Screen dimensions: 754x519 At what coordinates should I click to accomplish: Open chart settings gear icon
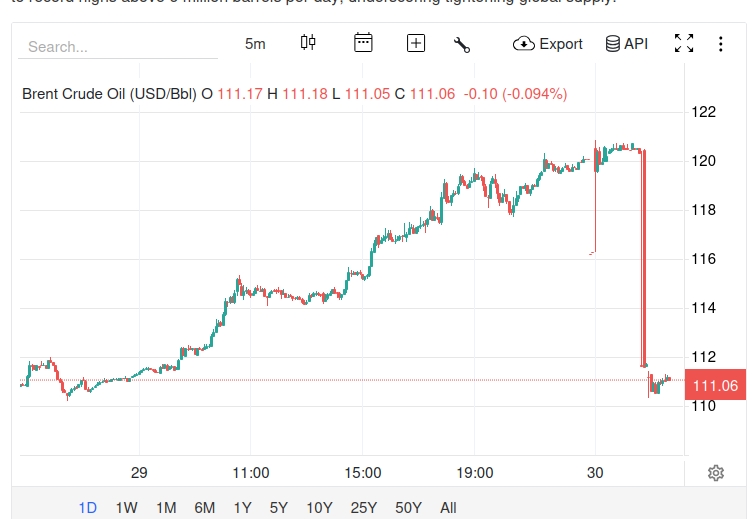coord(715,473)
